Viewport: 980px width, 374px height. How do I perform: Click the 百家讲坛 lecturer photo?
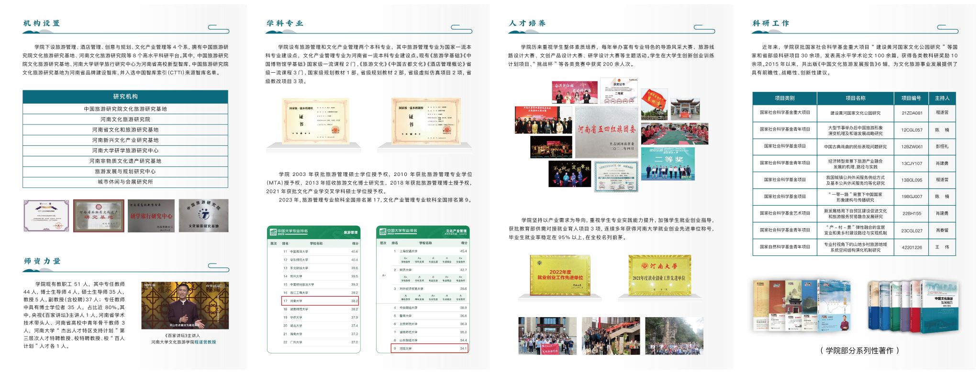[185, 305]
